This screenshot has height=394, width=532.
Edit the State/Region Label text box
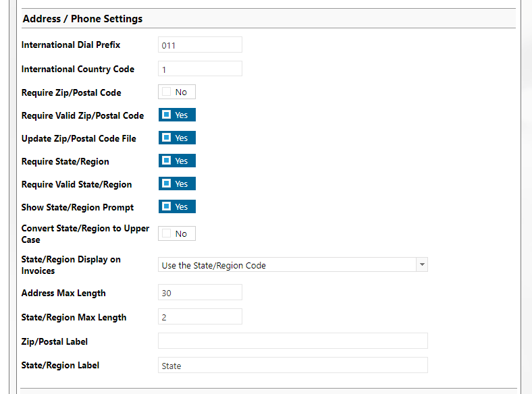[x=292, y=366]
